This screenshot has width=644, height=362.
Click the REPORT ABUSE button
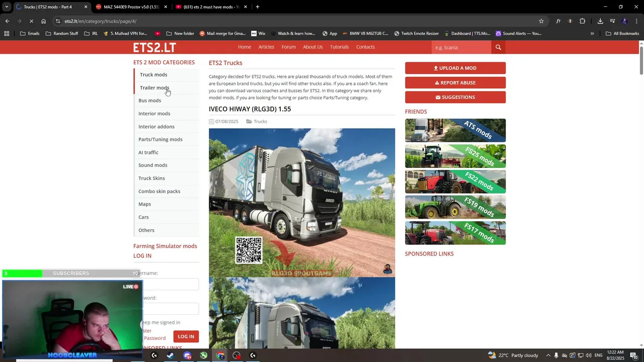pos(455,82)
